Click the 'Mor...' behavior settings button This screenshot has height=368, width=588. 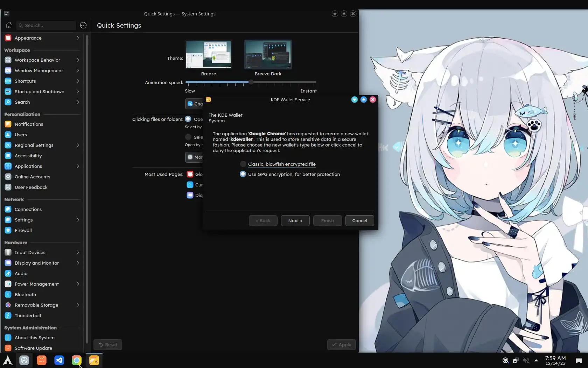pos(194,157)
